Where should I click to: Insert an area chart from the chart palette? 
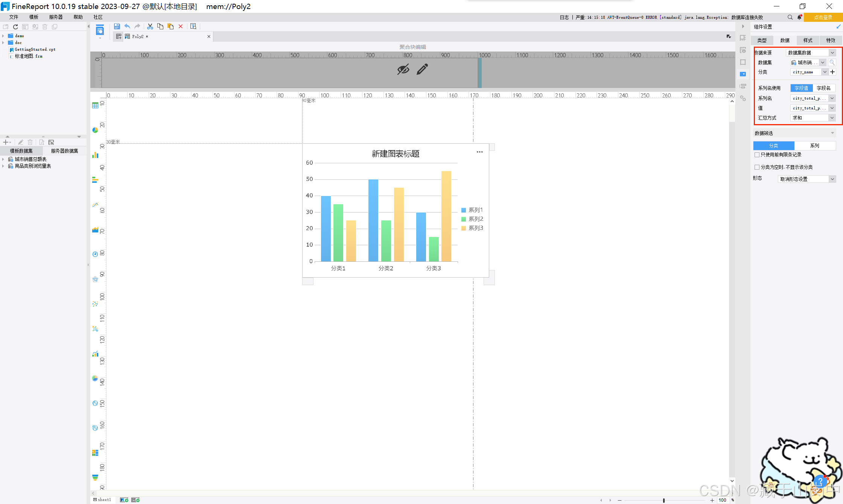95,229
